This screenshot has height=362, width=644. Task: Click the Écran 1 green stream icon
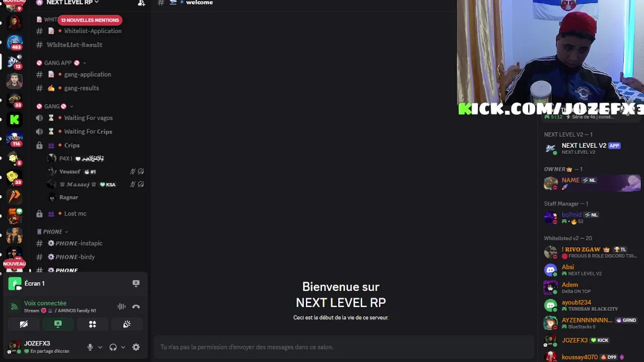tap(15, 284)
